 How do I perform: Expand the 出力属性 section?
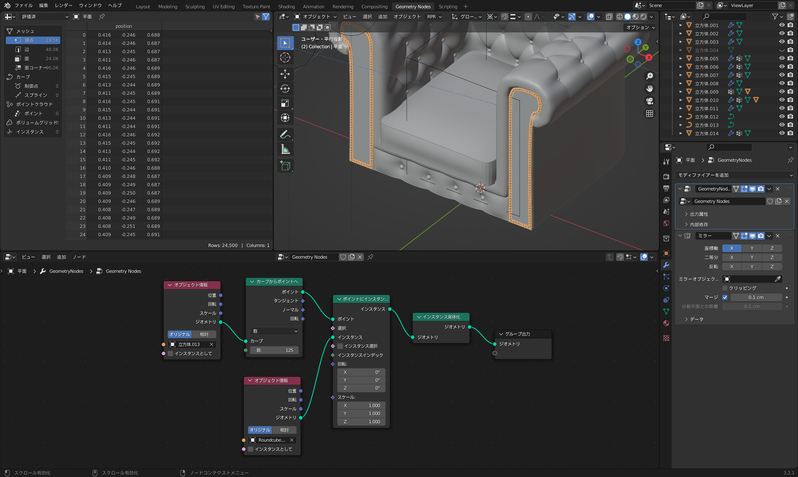[698, 214]
